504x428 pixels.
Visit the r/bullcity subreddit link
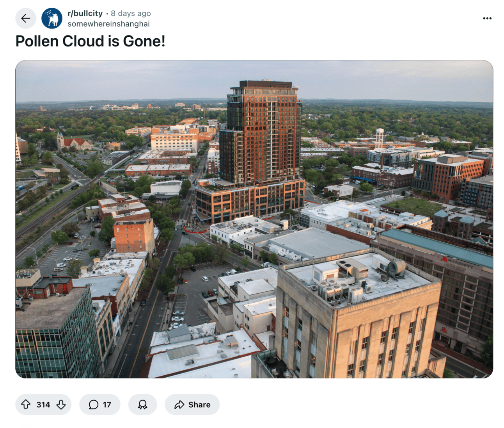pos(85,13)
